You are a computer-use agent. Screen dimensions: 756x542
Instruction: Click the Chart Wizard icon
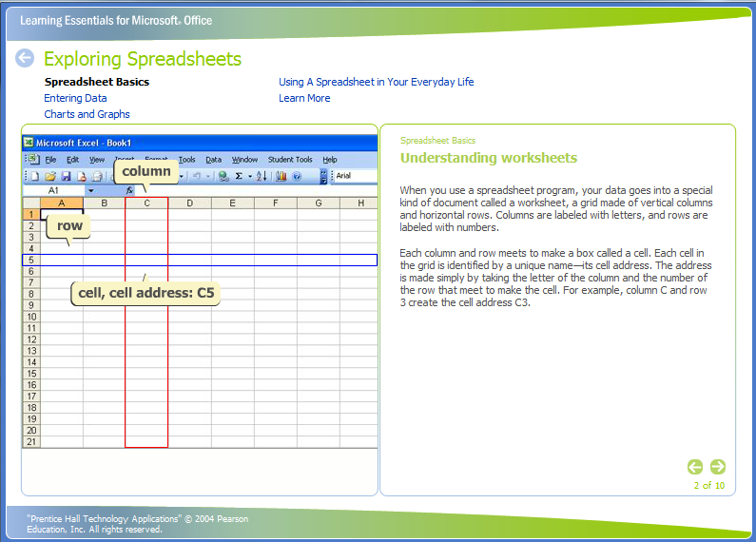[x=281, y=176]
